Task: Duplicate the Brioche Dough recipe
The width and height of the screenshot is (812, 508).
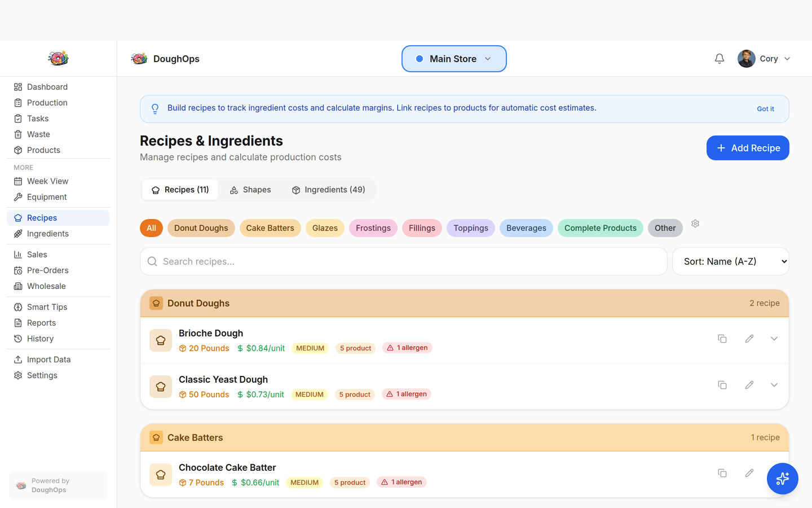Action: point(722,338)
